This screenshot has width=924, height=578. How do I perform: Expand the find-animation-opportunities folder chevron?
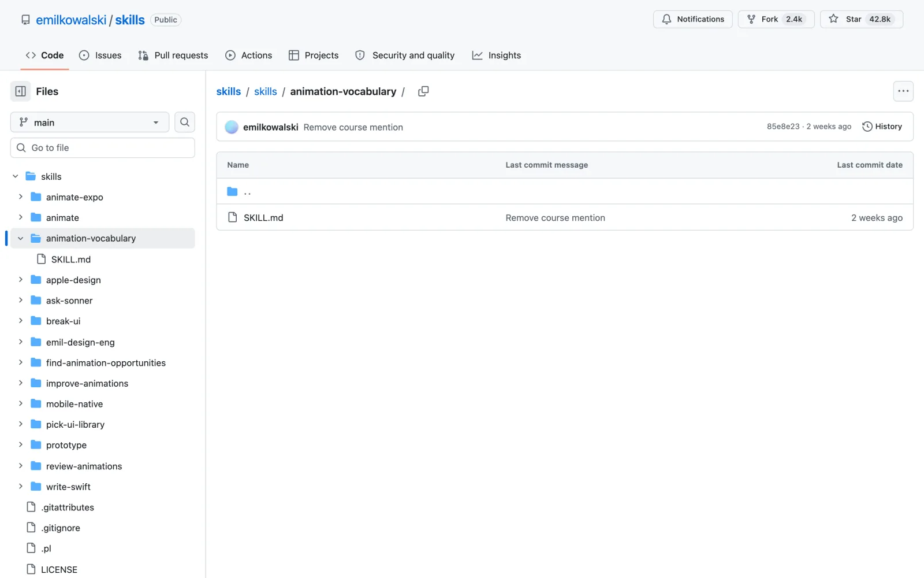(21, 362)
